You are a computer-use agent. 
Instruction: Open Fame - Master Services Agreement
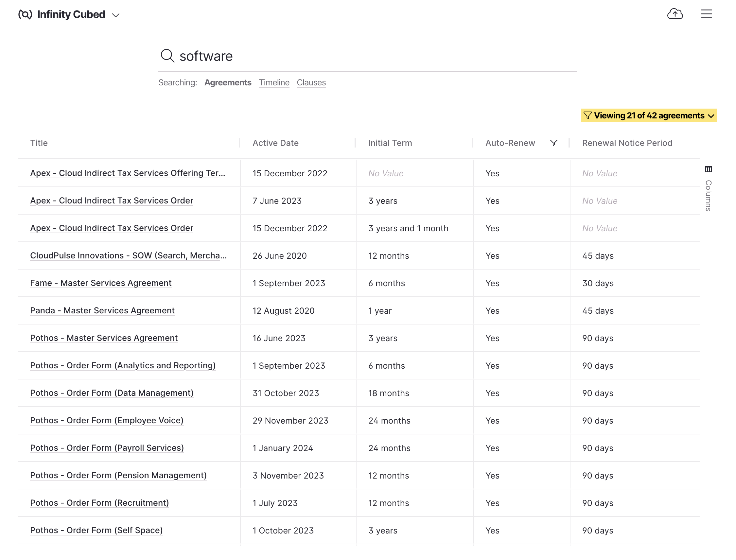(101, 283)
